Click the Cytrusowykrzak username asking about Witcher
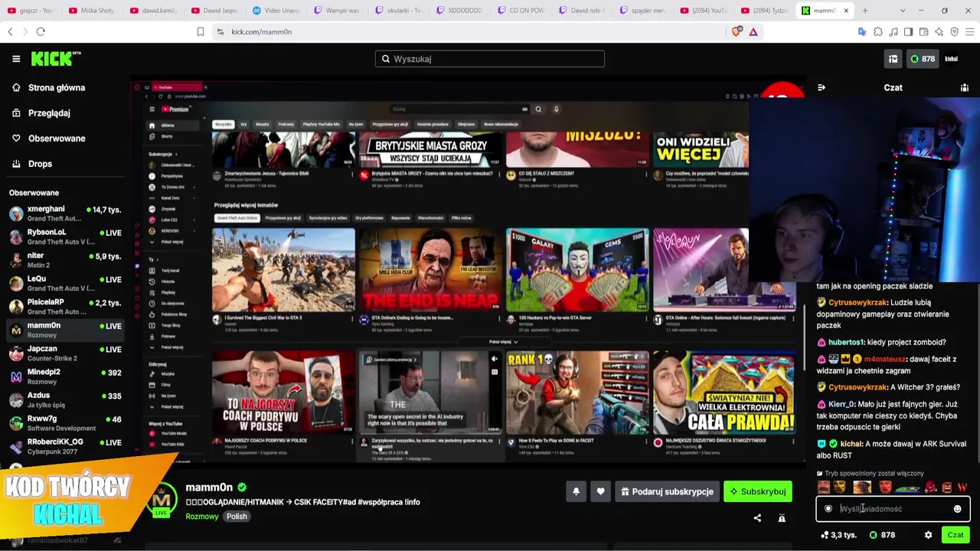 (x=857, y=387)
